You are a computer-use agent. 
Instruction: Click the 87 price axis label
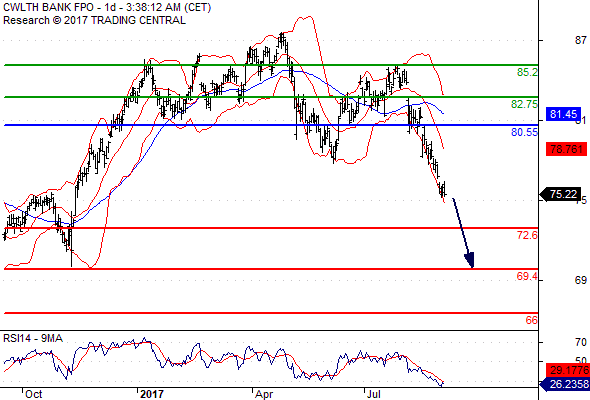tap(581, 40)
